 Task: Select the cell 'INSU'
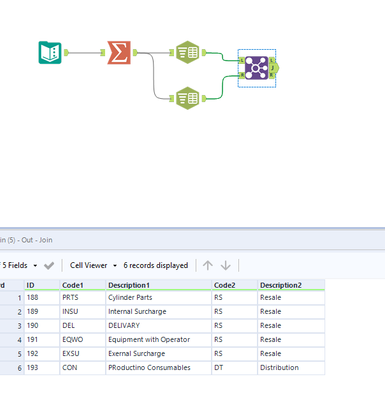(83, 311)
